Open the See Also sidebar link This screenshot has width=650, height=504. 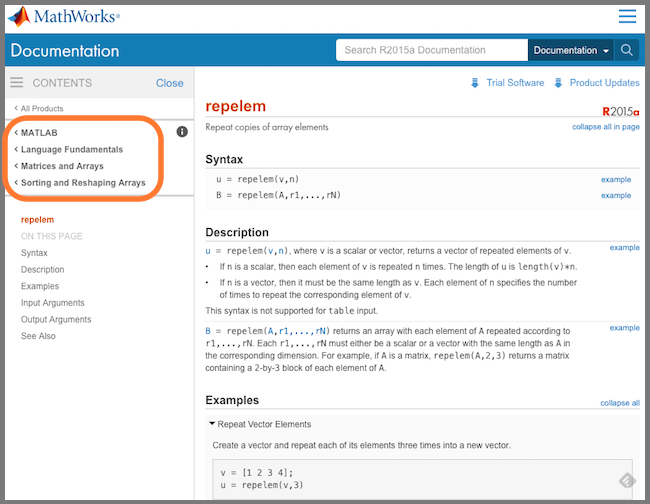tap(38, 336)
